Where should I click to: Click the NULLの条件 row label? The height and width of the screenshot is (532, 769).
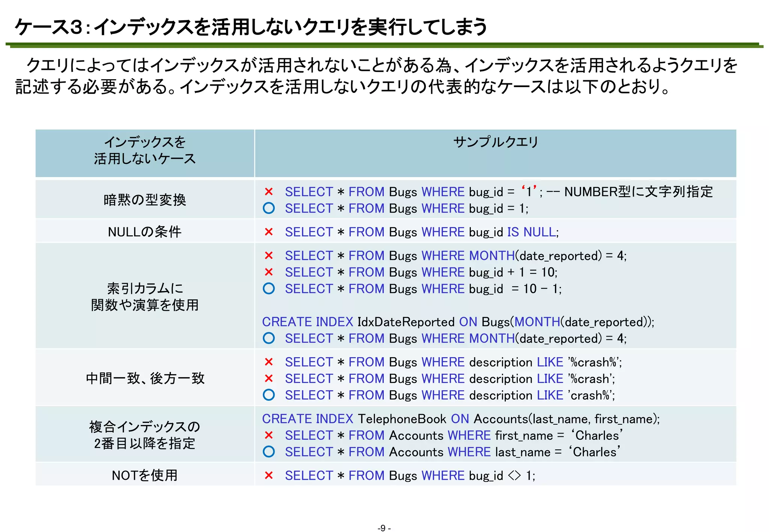tap(145, 232)
